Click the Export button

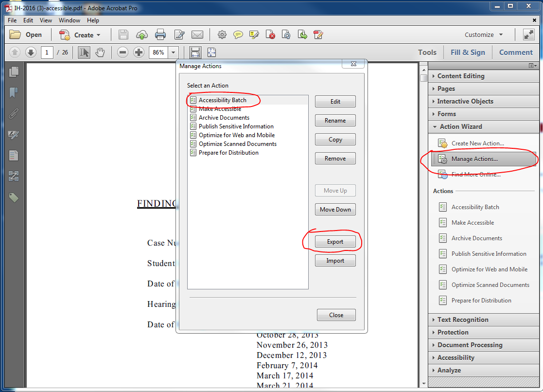coord(335,242)
